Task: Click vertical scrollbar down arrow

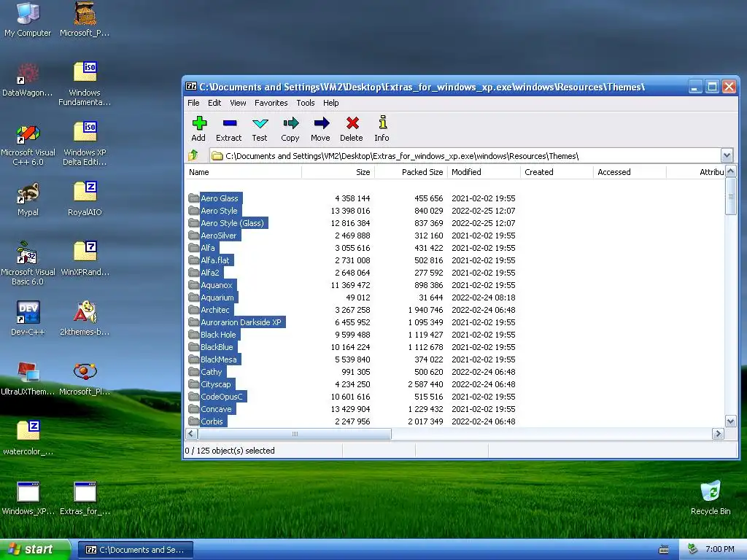Action: [730, 421]
